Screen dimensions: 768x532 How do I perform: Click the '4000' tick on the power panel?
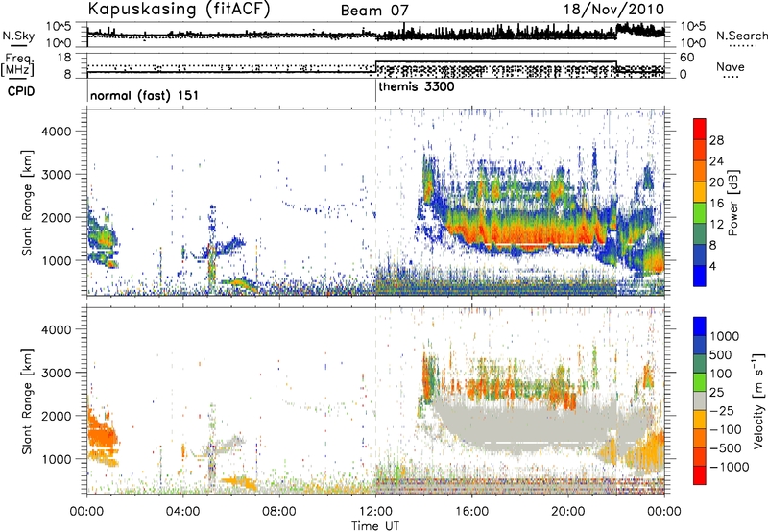pyautogui.click(x=56, y=132)
